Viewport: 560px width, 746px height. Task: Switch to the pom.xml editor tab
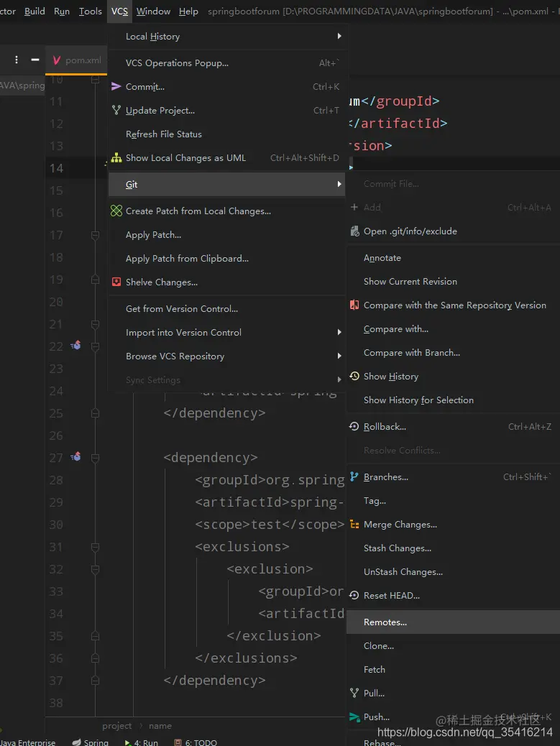click(77, 60)
